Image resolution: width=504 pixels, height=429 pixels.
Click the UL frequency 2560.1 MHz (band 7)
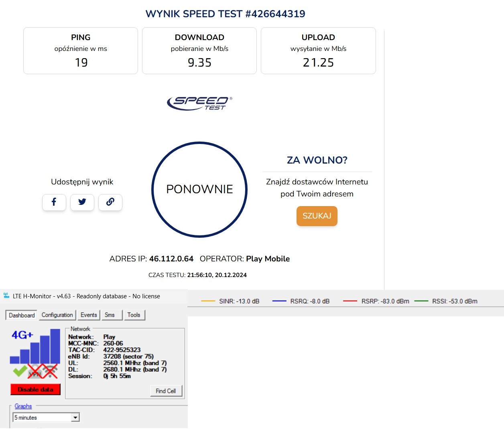tap(135, 363)
